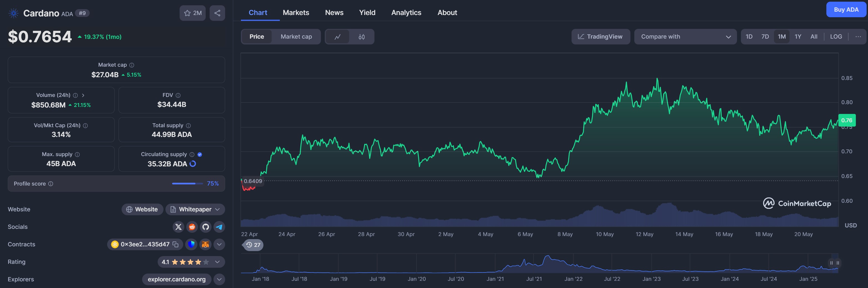868x288 pixels.
Task: Select Market cap chart mode
Action: pyautogui.click(x=296, y=37)
